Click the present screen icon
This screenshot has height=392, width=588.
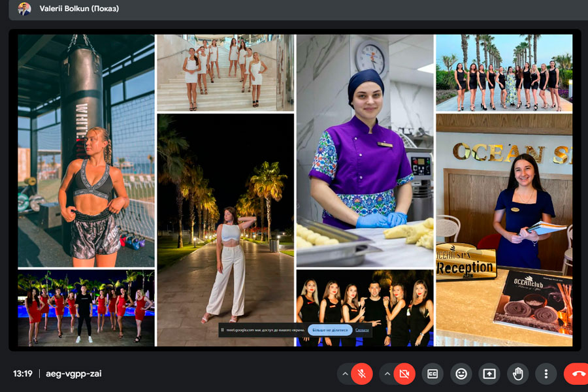pyautogui.click(x=489, y=374)
